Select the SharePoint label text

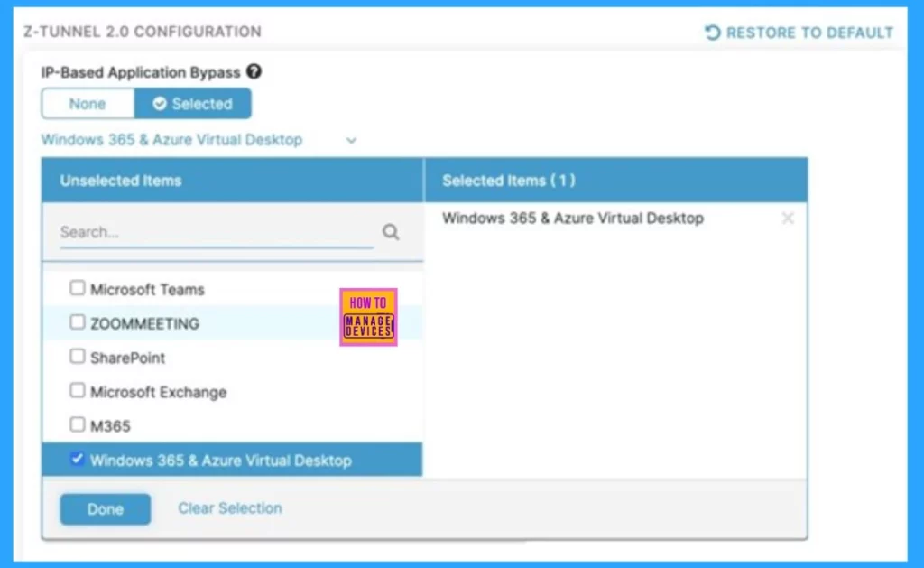click(128, 358)
